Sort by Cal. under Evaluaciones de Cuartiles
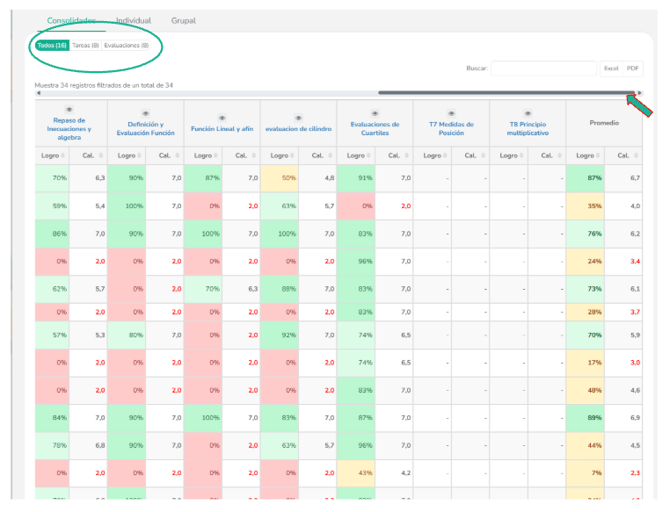This screenshot has width=670, height=512. [394, 155]
